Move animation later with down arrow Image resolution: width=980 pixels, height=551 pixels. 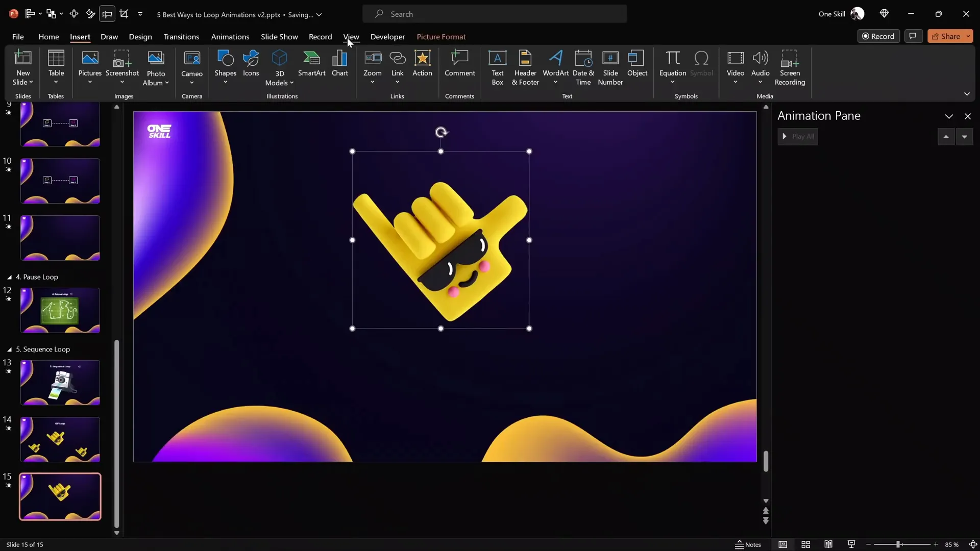[964, 137]
